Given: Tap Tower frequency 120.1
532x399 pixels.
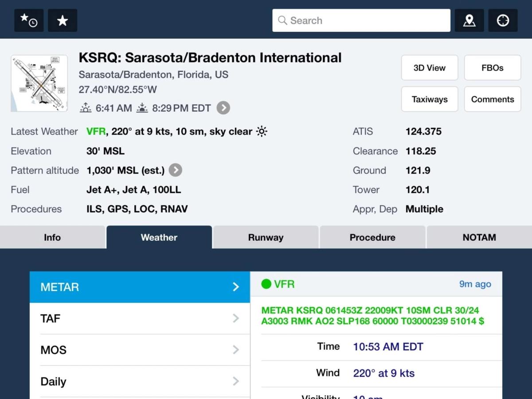Looking at the screenshot, I should tap(418, 190).
